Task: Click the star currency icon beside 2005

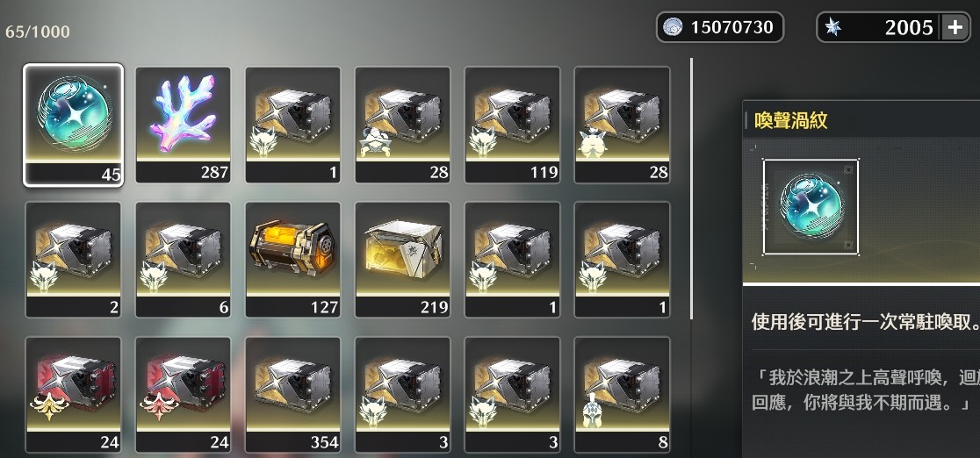Action: tap(833, 27)
